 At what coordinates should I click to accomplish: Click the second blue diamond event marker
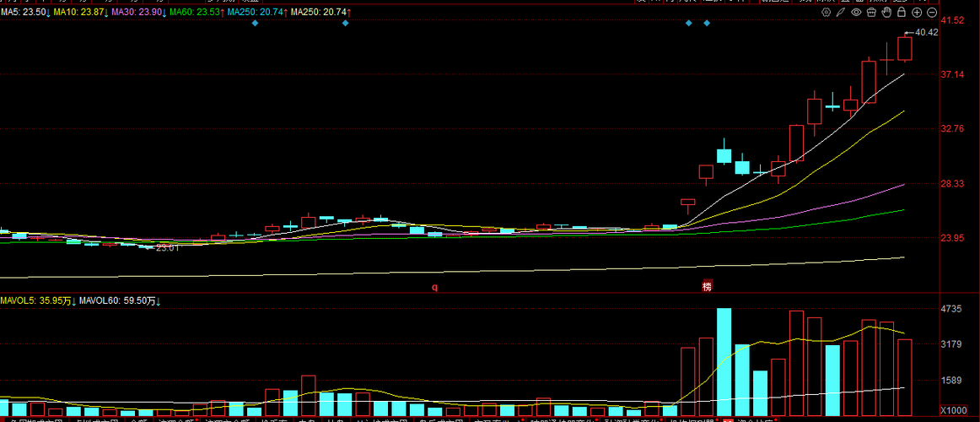click(x=345, y=23)
